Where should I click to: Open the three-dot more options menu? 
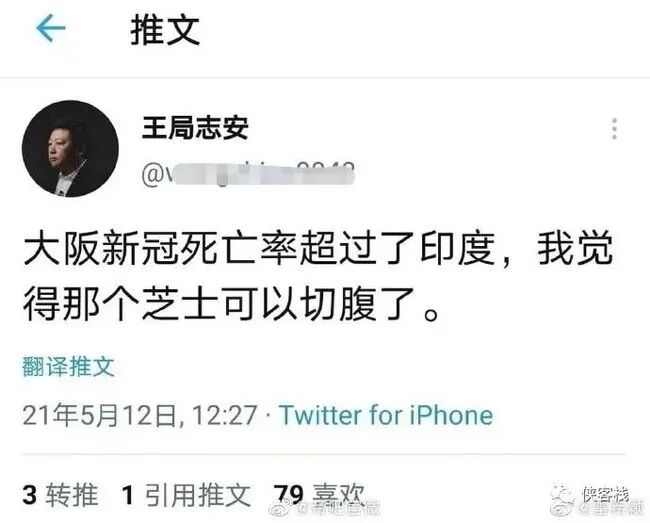click(614, 129)
